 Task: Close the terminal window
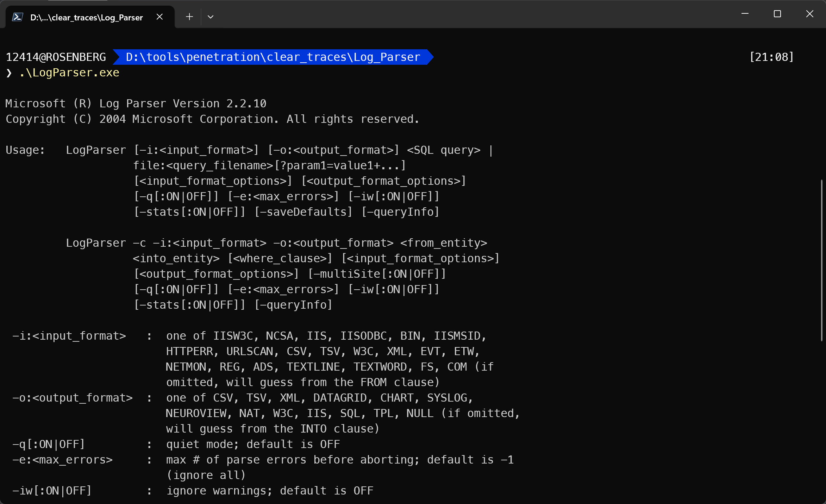click(x=810, y=14)
